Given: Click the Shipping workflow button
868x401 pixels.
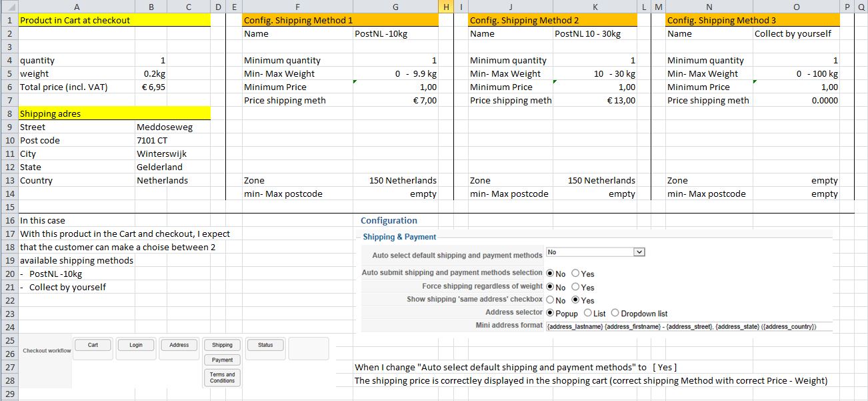Looking at the screenshot, I should point(222,345).
